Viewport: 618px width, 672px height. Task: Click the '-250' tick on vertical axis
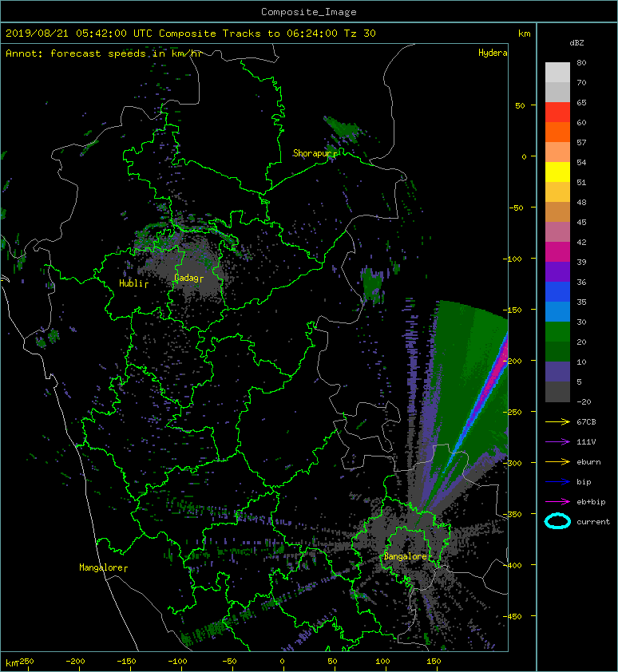coord(513,412)
